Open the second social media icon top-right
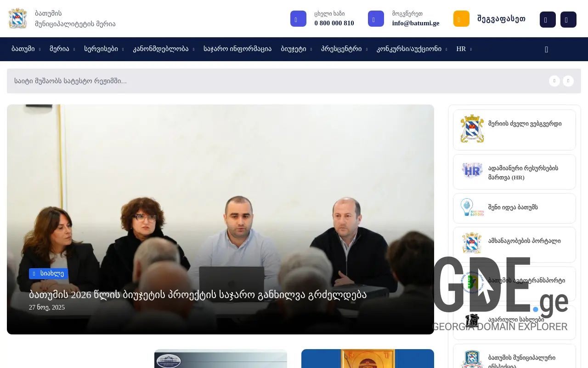Screen dimensions: 588x368 (x=568, y=19)
